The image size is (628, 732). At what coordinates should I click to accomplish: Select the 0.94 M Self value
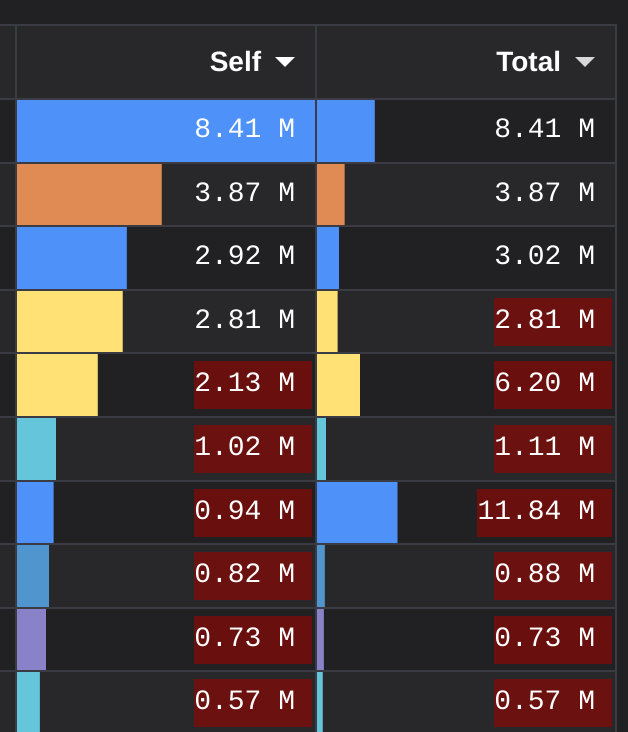pos(253,513)
